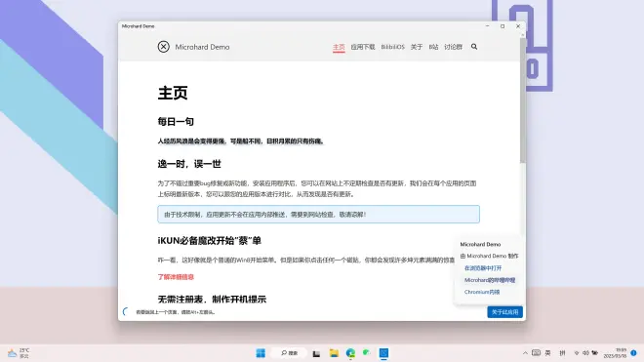Click the iKUN必备魔改开始"蔡"单 heading
The width and height of the screenshot is (644, 362).
[x=210, y=241]
